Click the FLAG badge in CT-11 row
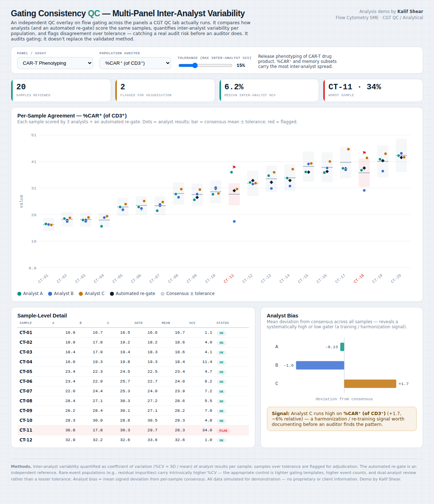The width and height of the screenshot is (434, 504). [223, 431]
